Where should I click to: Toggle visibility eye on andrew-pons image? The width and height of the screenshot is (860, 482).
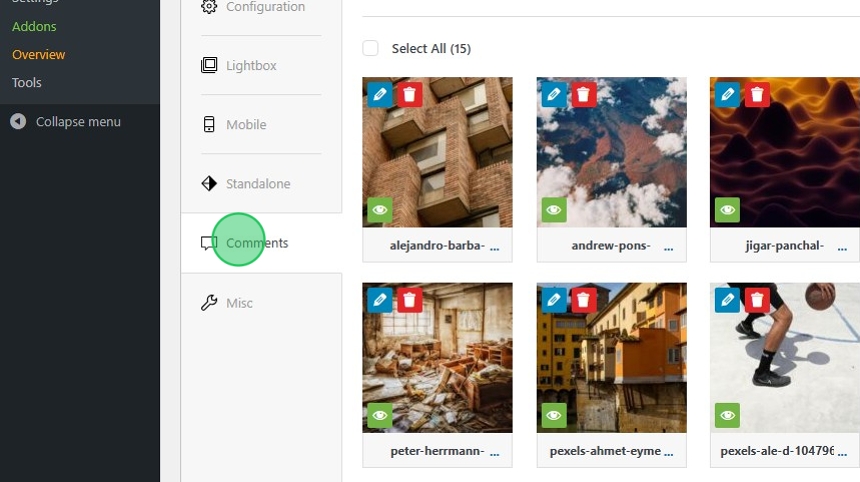click(554, 210)
